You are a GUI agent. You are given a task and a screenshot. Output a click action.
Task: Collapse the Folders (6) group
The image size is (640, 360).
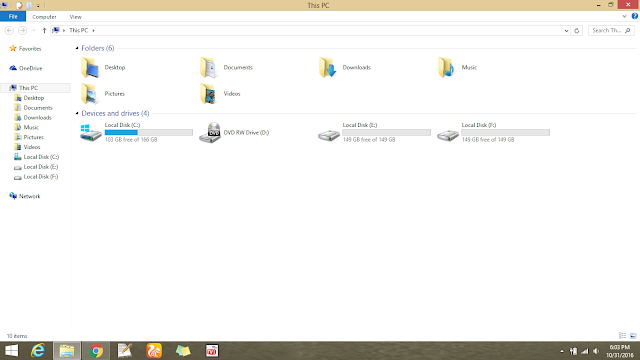[x=77, y=48]
